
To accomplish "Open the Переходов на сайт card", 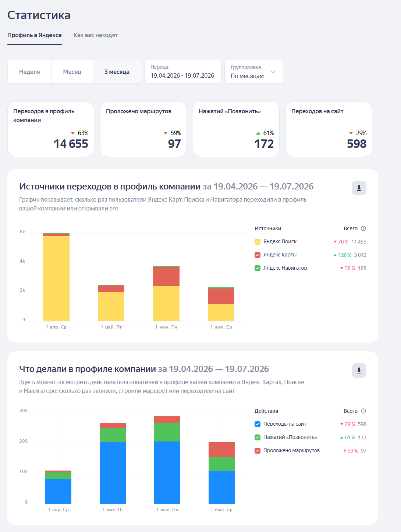I will pos(329,129).
